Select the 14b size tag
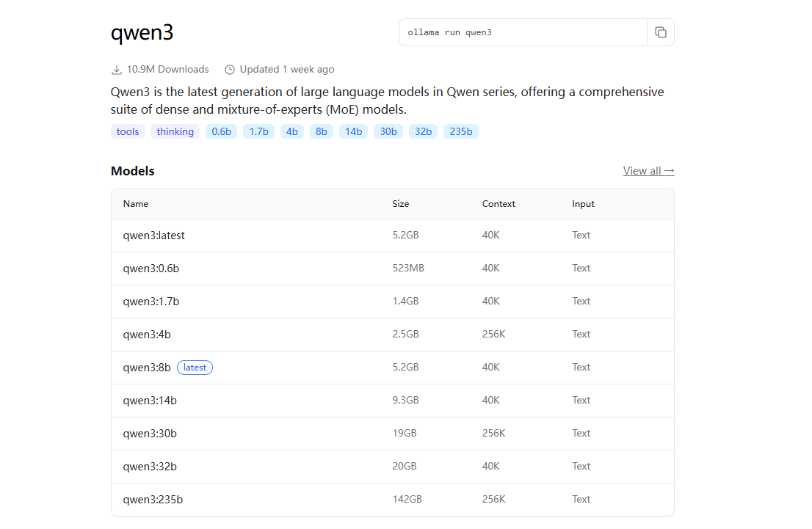 coord(353,131)
